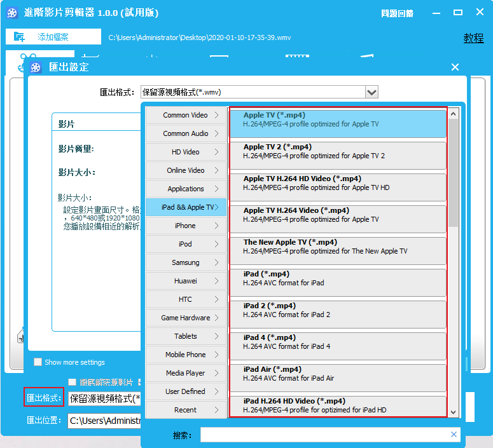
Task: Expand the HTC category
Action: (x=186, y=299)
